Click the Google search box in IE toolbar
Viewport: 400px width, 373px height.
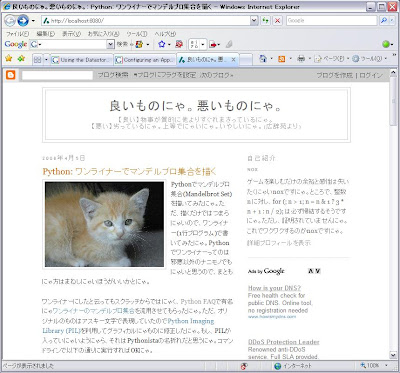pos(331,21)
